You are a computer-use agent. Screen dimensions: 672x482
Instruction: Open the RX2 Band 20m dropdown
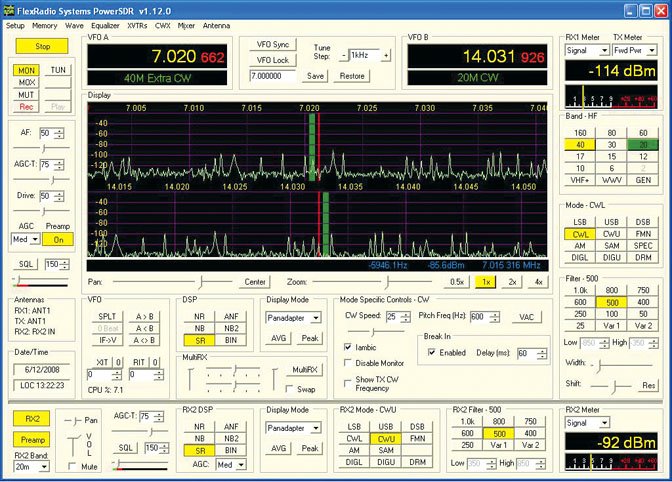tap(32, 467)
